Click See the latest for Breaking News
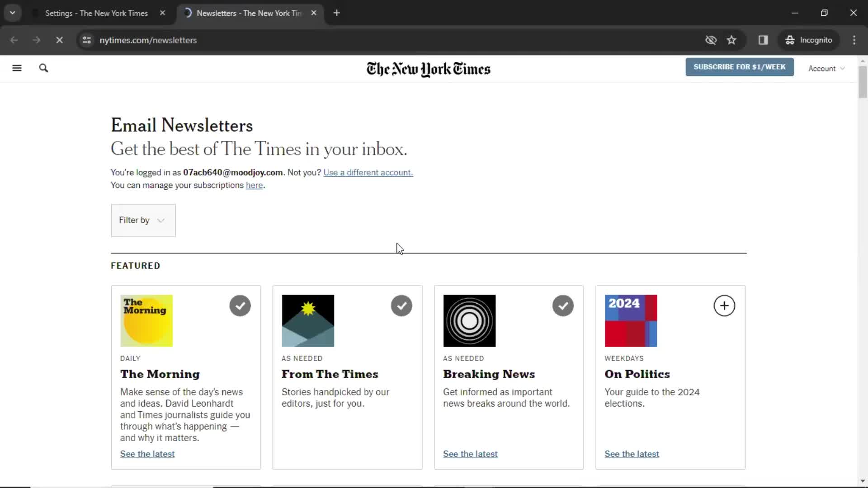Viewport: 868px width, 488px height. click(x=470, y=454)
